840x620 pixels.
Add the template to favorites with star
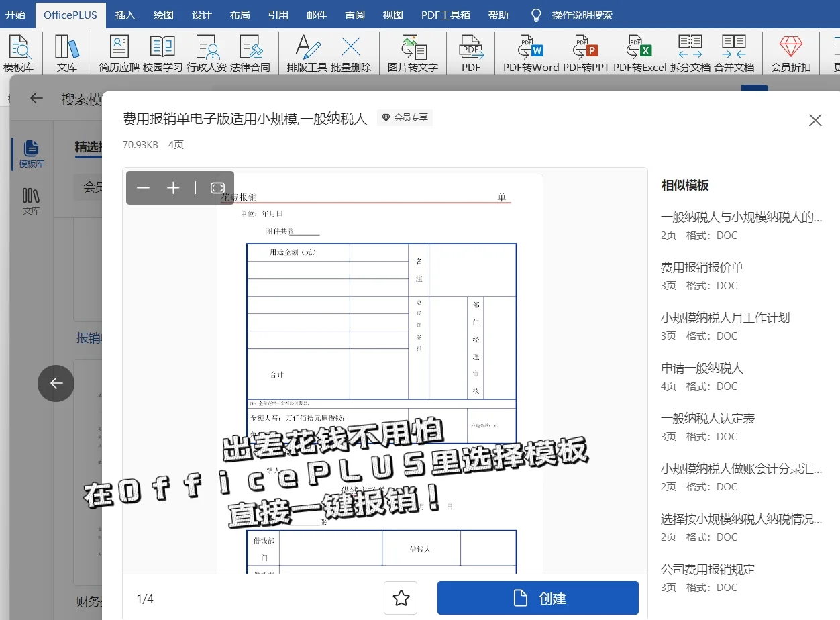(x=401, y=598)
